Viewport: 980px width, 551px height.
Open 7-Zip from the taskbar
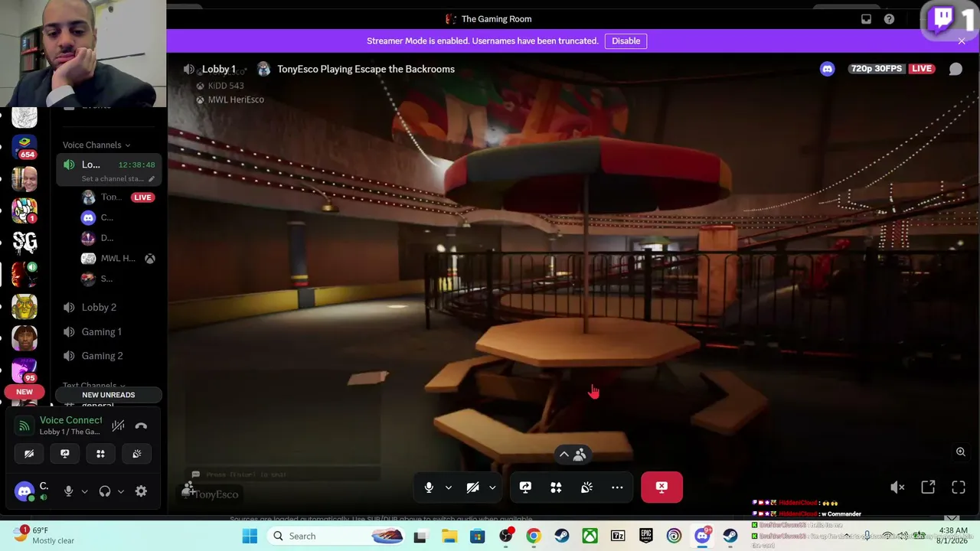(618, 536)
